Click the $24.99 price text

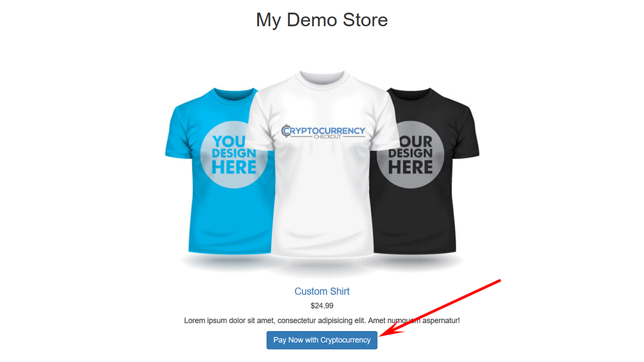(322, 306)
